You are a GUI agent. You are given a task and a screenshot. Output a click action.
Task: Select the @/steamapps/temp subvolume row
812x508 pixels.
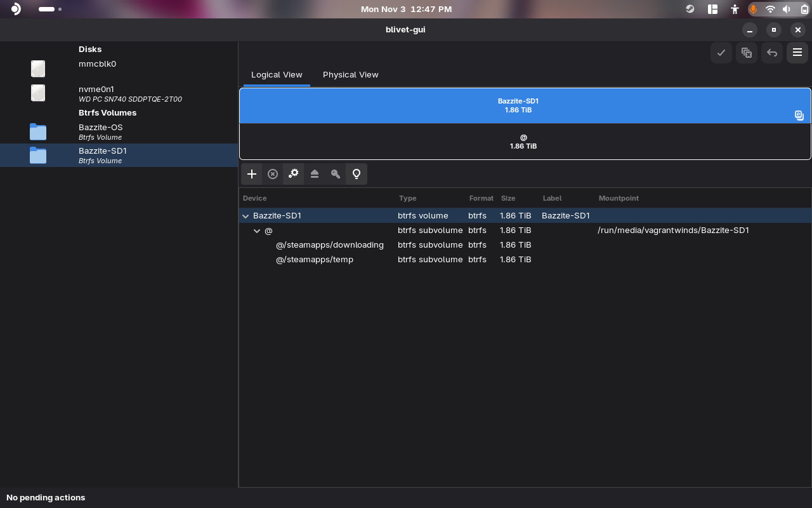point(525,260)
